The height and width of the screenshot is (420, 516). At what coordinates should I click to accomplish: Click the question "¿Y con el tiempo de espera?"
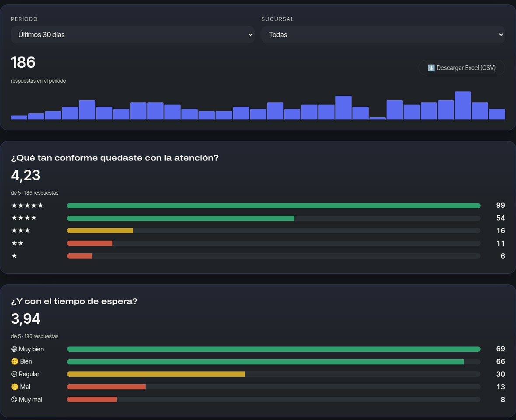click(x=74, y=301)
